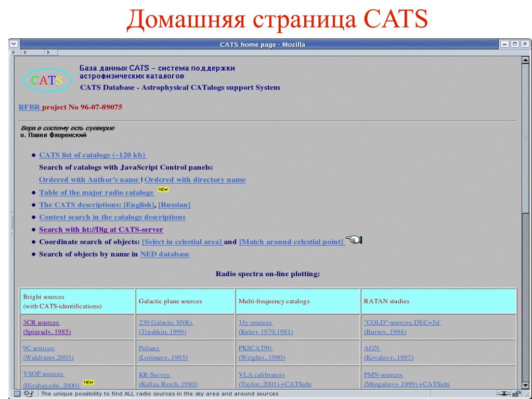Image resolution: width=532 pixels, height=399 pixels.
Task: Click the Galactic plane sources header cell
Action: coord(185,301)
